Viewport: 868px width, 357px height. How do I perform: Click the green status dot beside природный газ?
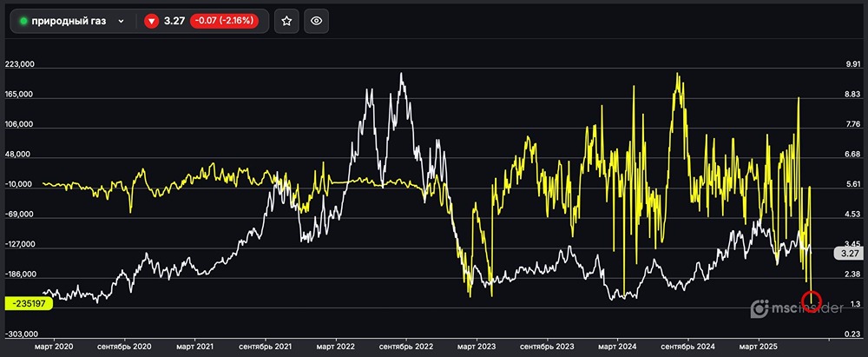pos(23,21)
